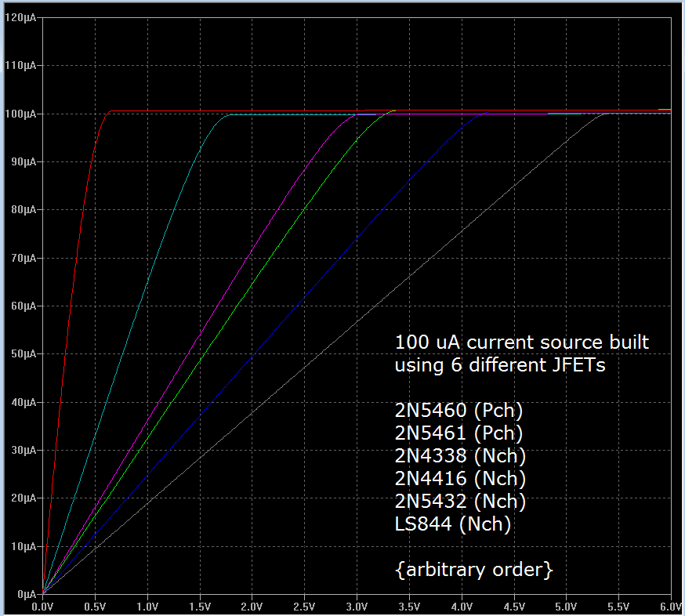Select the '100 uA current source built' text line

[522, 342]
